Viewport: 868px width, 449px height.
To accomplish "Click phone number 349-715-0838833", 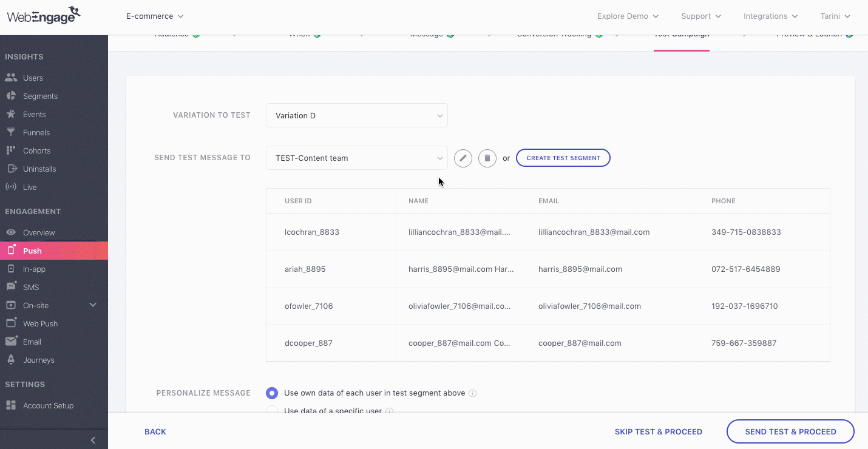I will tap(746, 232).
